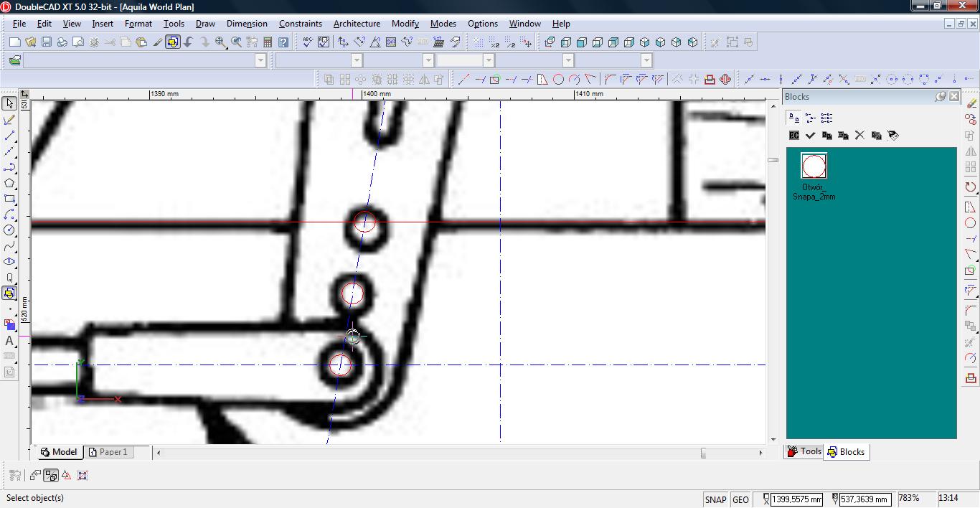The width and height of the screenshot is (980, 508).
Task: Select the circle tool in left toolbar
Action: [x=9, y=230]
